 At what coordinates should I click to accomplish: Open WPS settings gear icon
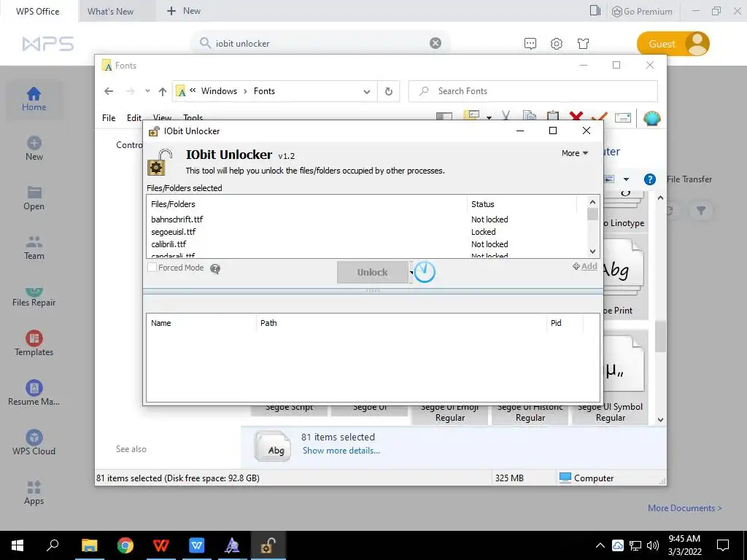pyautogui.click(x=557, y=44)
